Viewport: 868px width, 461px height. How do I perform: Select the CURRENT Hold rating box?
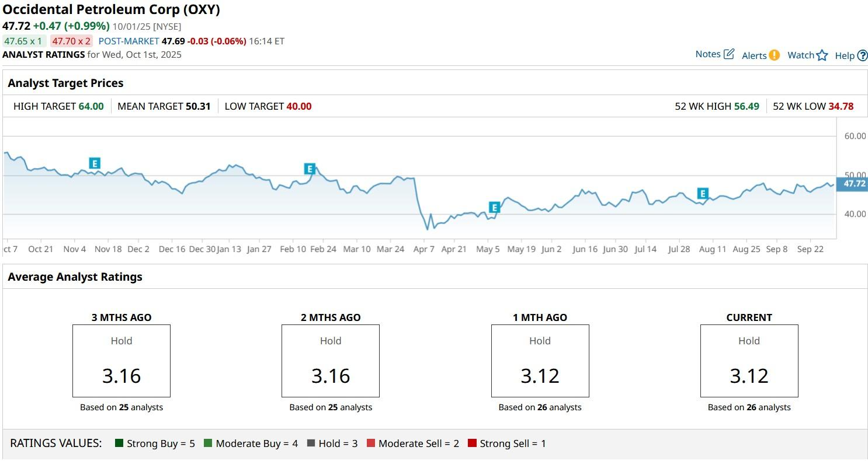(x=749, y=361)
